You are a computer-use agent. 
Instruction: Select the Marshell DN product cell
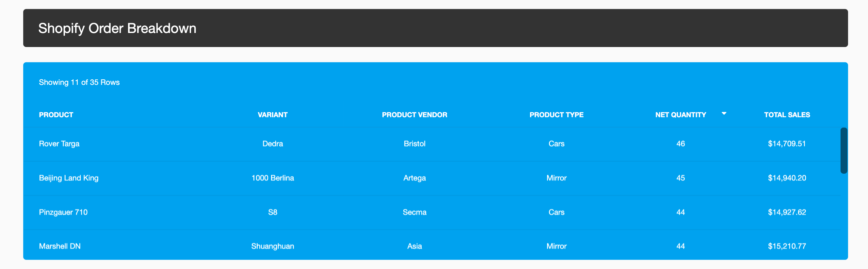point(60,246)
